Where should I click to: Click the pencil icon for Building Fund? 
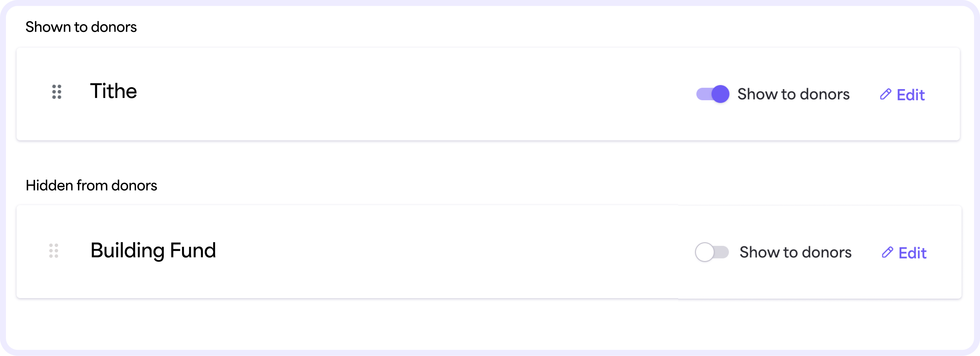click(x=887, y=252)
